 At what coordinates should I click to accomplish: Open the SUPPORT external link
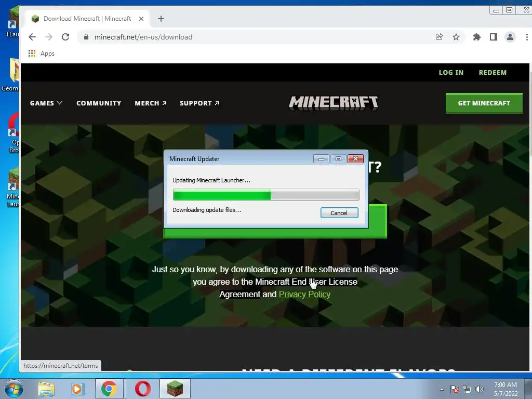click(x=199, y=103)
